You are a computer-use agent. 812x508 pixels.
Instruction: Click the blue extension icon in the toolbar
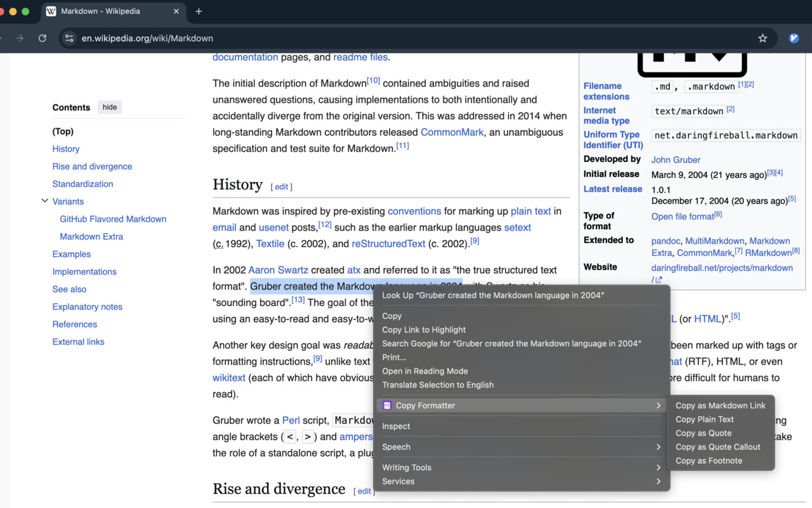pos(794,38)
